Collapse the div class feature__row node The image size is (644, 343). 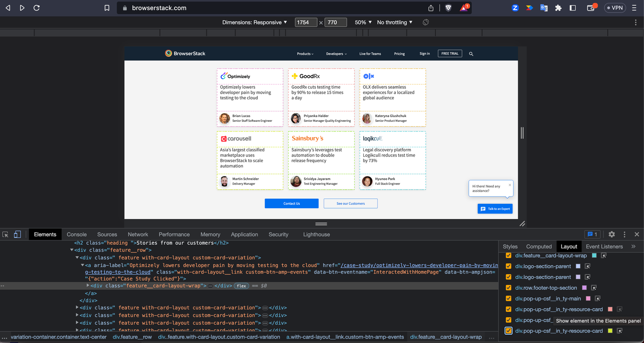click(72, 250)
